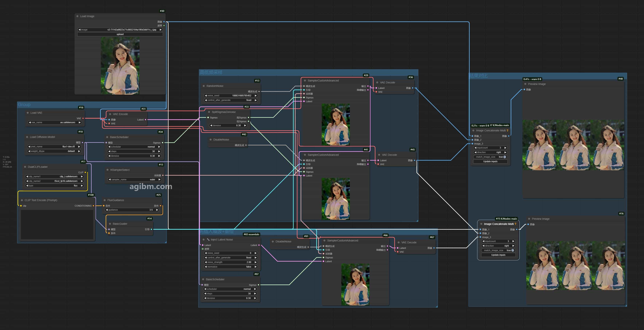Click the triple-image result in Preview Image #76
This screenshot has width=644, height=330.
575,266
